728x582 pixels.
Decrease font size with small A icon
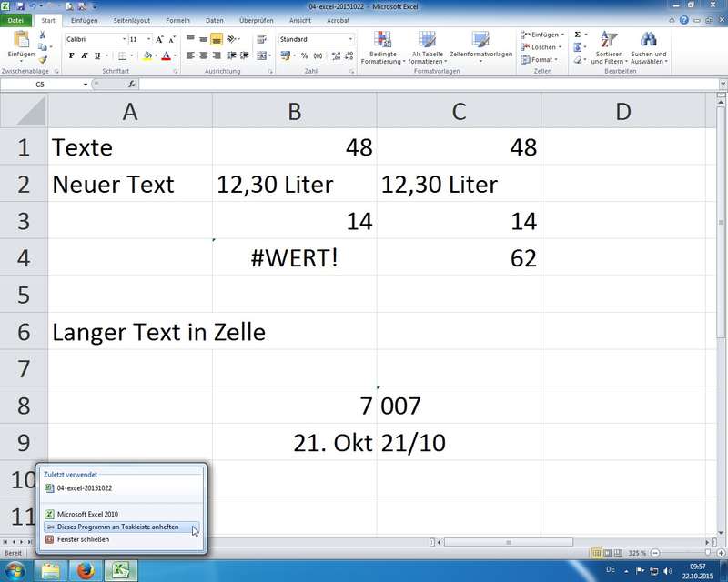tap(172, 39)
